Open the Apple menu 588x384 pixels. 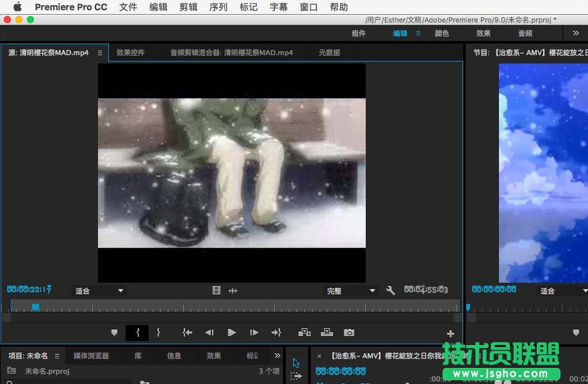tap(17, 7)
